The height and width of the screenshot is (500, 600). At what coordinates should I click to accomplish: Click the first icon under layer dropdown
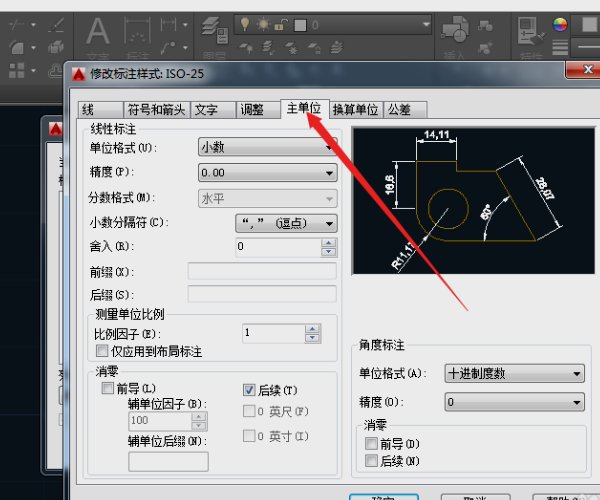[246, 48]
